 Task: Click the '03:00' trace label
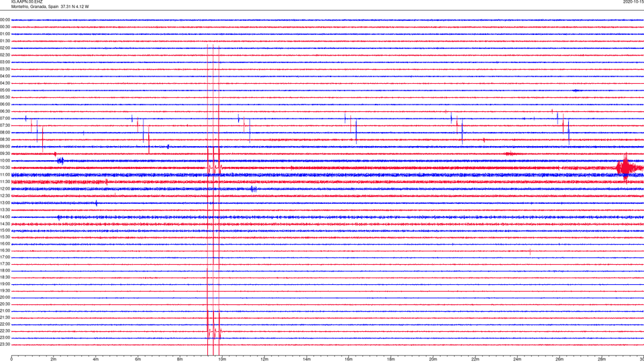click(x=5, y=62)
